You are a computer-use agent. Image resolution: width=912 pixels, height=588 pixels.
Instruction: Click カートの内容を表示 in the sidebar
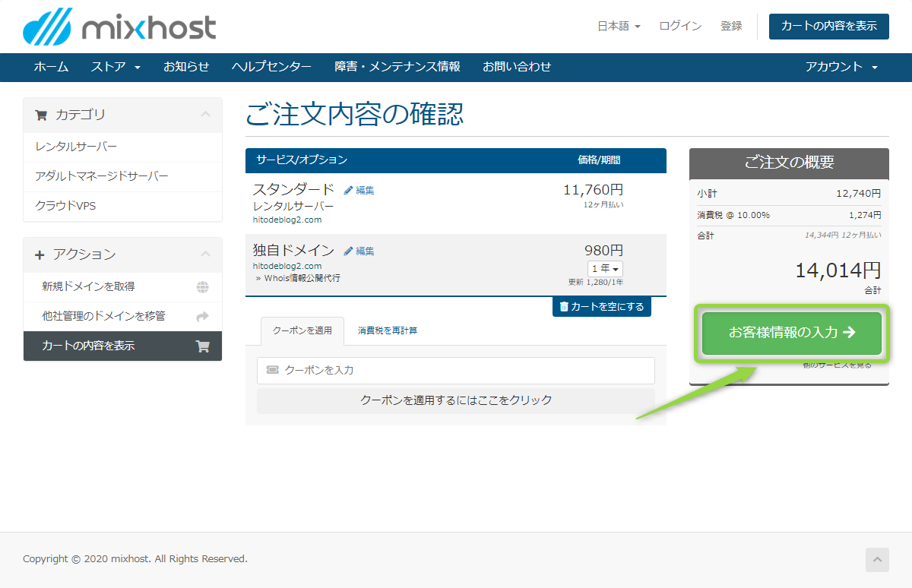(x=123, y=346)
